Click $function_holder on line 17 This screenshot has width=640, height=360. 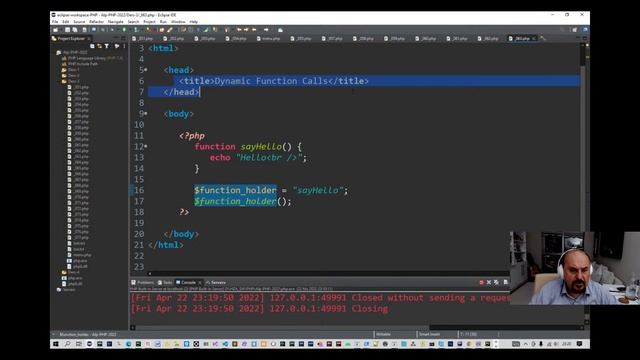(x=236, y=201)
